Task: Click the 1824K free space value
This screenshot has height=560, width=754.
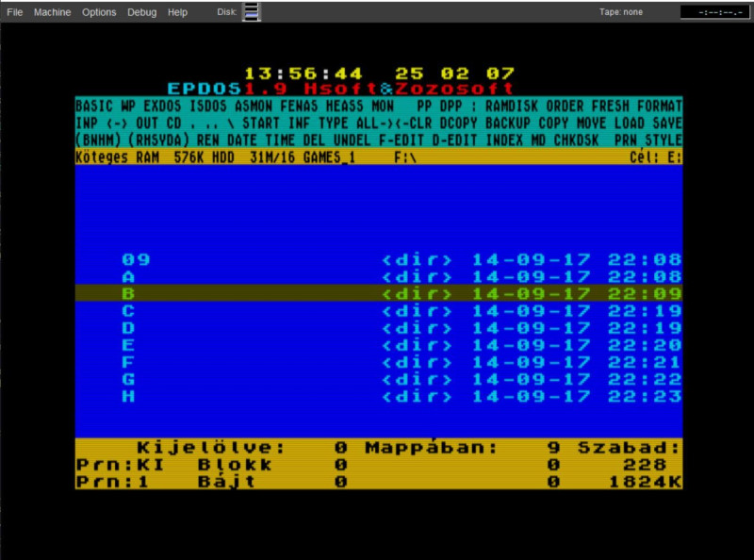Action: coord(645,482)
